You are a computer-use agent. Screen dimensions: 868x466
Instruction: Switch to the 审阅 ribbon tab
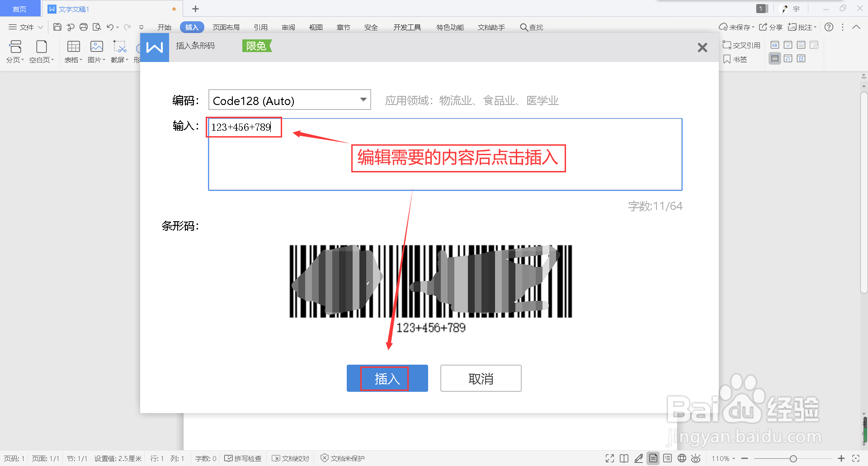(288, 27)
